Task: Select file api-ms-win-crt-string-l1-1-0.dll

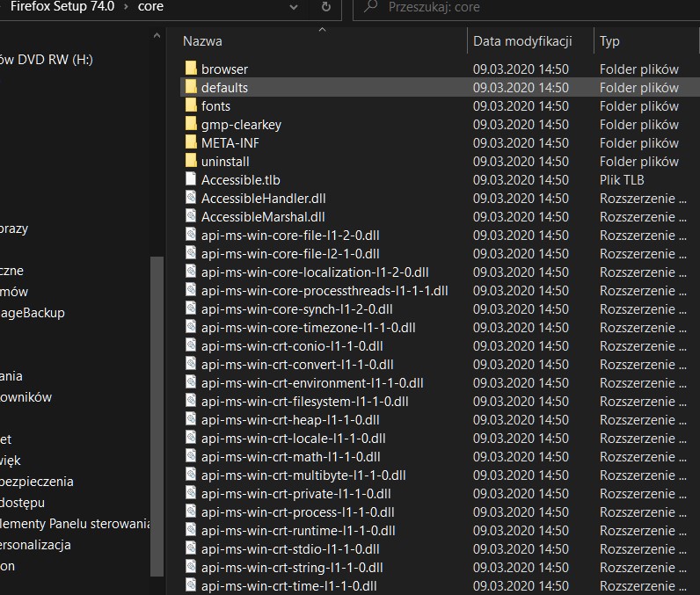Action: (x=292, y=568)
